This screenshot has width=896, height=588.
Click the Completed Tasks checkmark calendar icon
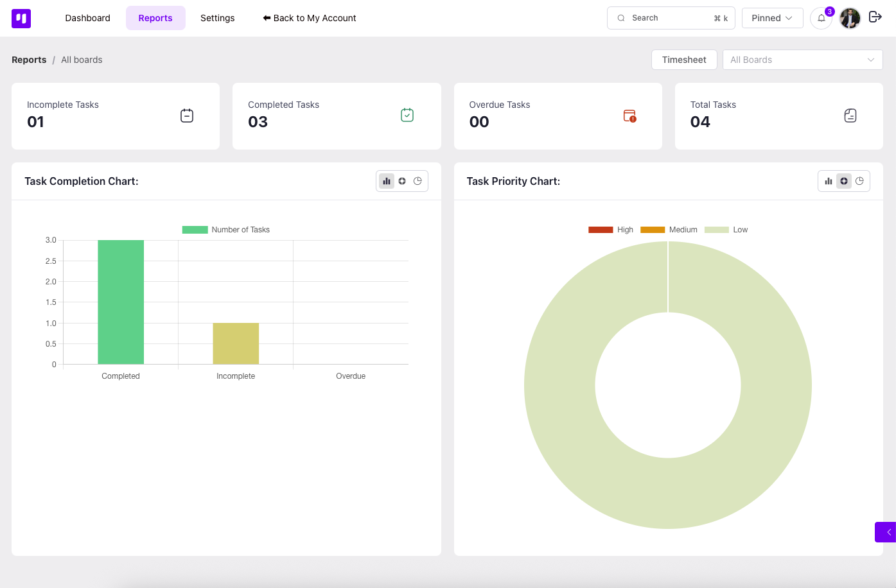coord(407,116)
